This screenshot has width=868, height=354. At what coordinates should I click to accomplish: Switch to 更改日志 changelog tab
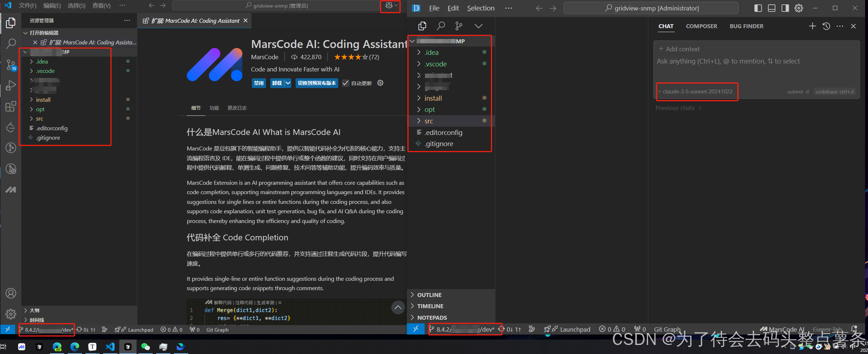coord(237,108)
